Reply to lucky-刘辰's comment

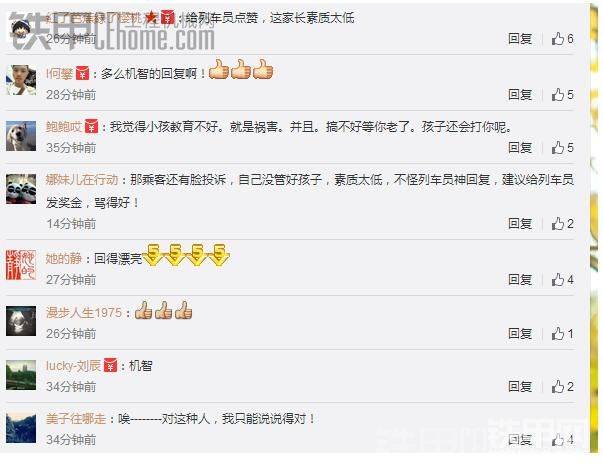(x=520, y=387)
